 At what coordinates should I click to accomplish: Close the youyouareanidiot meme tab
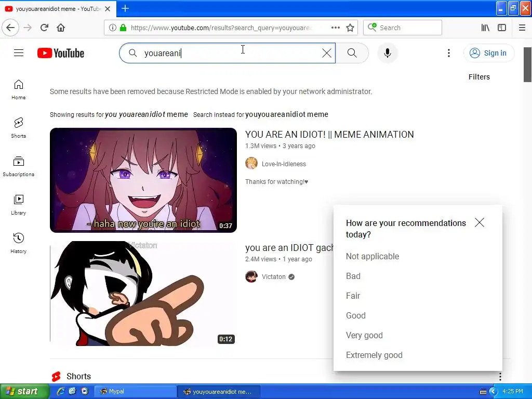click(x=108, y=9)
